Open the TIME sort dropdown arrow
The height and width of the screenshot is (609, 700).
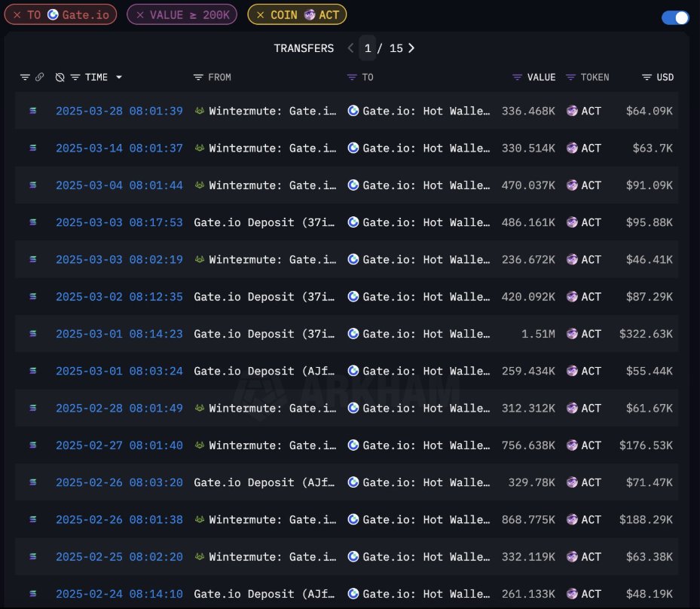click(119, 77)
